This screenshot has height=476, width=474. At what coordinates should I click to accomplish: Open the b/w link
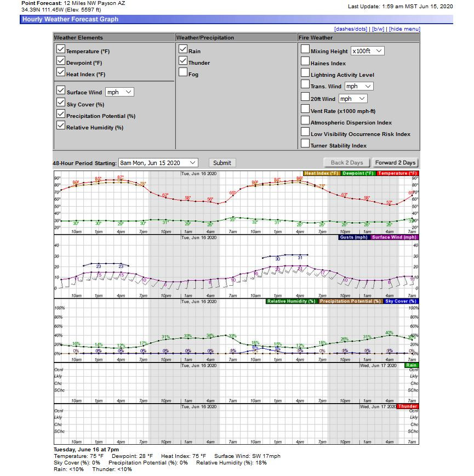pyautogui.click(x=378, y=29)
